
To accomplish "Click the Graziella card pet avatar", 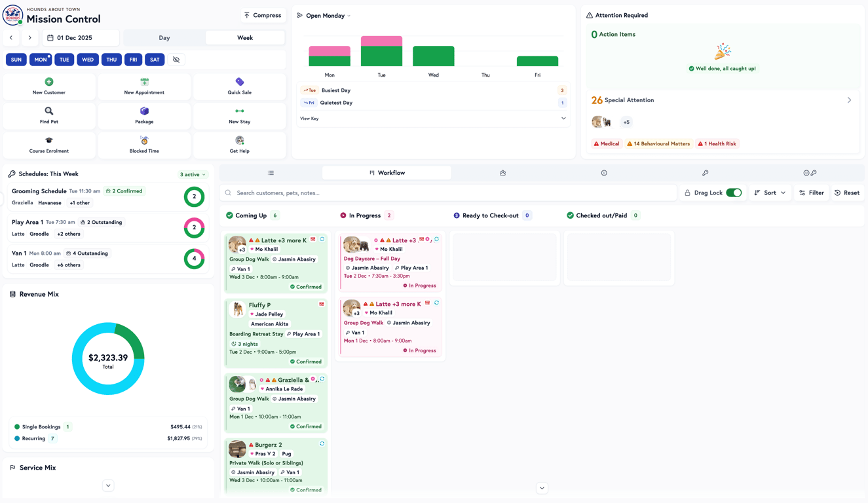I will [x=237, y=384].
